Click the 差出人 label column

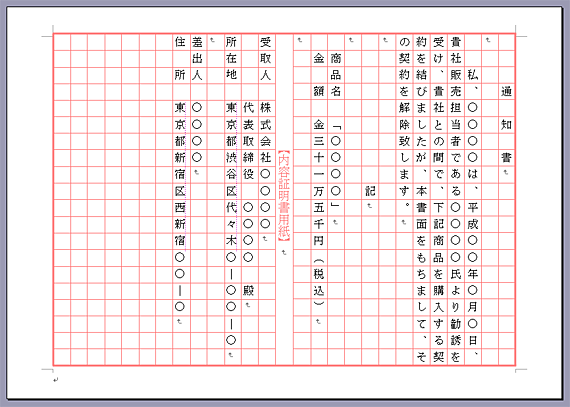click(197, 59)
